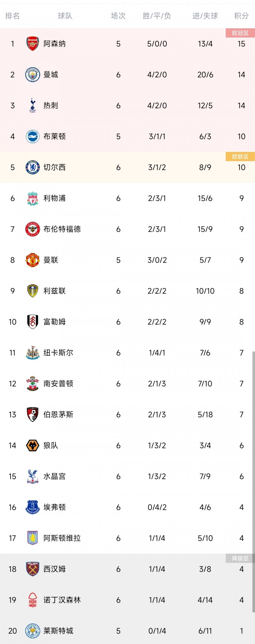This screenshot has height=644, width=255.
Task: Tap the 欧冠区 zone label
Action: (240, 33)
